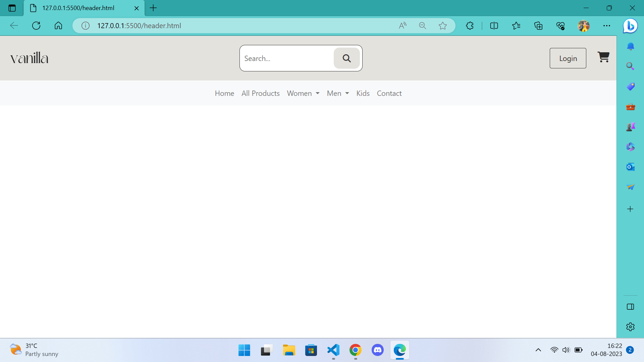This screenshot has height=362, width=644.
Task: Open Edge Collections via plus icon in sidebar
Action: 630,209
